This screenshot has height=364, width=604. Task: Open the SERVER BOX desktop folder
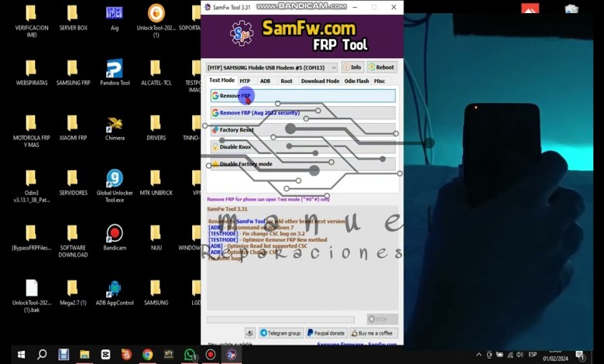point(74,19)
